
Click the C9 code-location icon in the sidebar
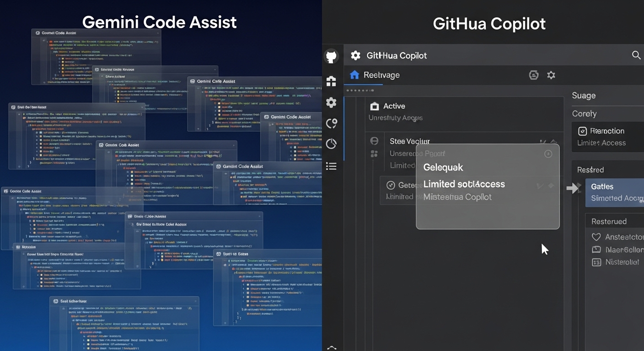(331, 123)
